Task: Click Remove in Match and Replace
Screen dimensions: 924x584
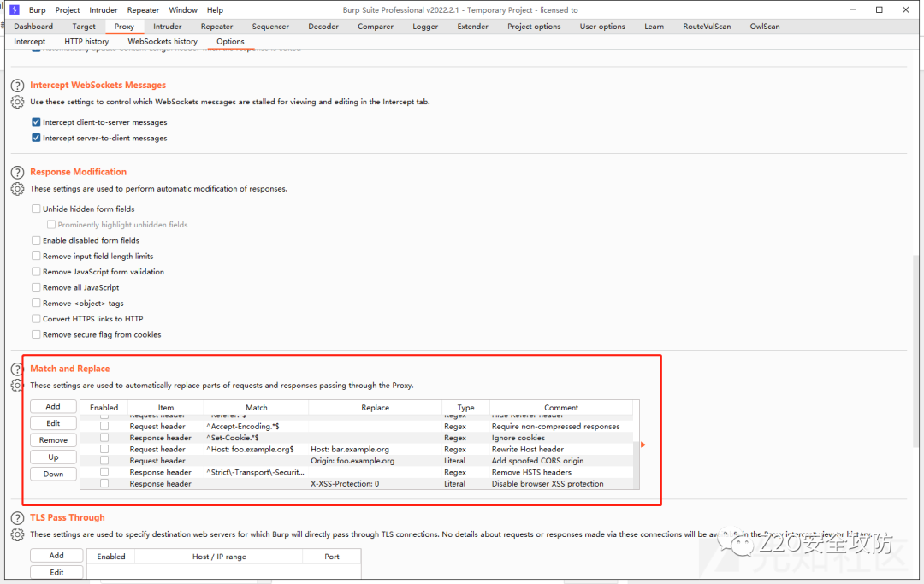Action: click(x=53, y=440)
